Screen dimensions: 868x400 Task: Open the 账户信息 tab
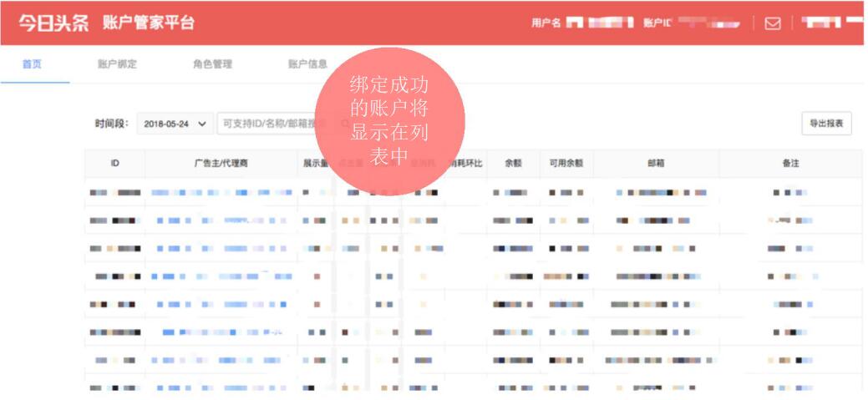[307, 64]
